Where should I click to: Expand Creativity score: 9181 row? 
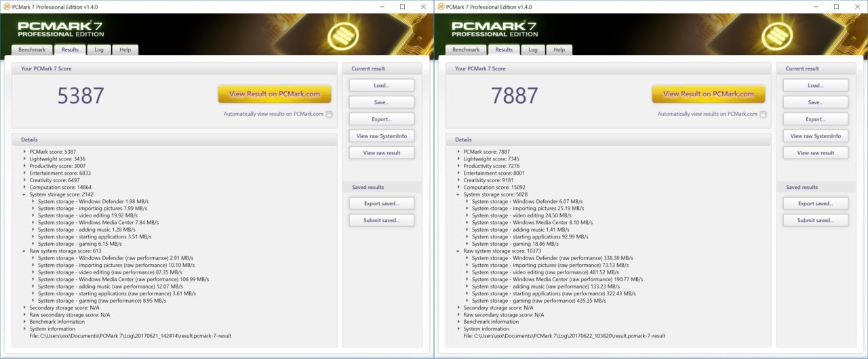coord(458,180)
